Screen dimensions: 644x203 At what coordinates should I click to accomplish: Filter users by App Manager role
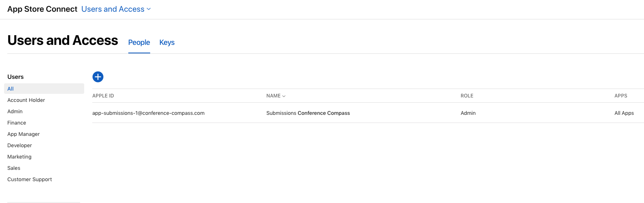coord(23,134)
